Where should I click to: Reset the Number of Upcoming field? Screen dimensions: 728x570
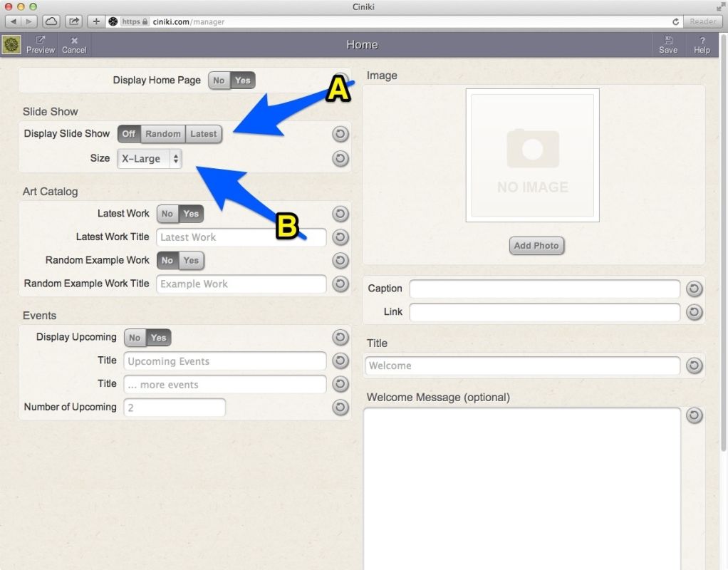pos(340,407)
